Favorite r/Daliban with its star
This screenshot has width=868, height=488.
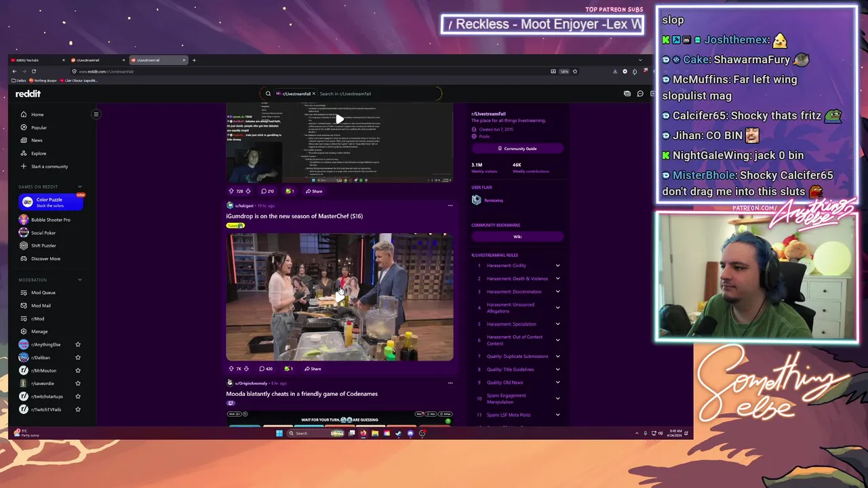(78, 357)
